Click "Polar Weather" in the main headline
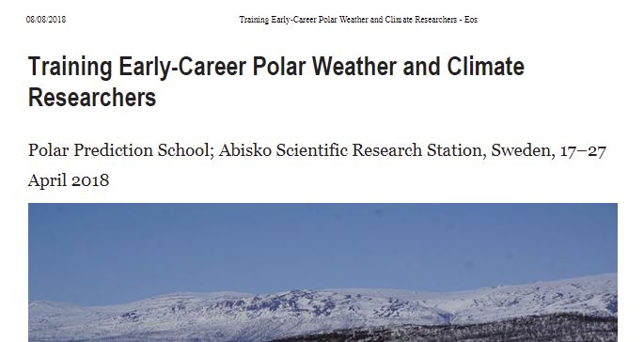Image resolution: width=644 pixels, height=342 pixels. click(x=324, y=67)
